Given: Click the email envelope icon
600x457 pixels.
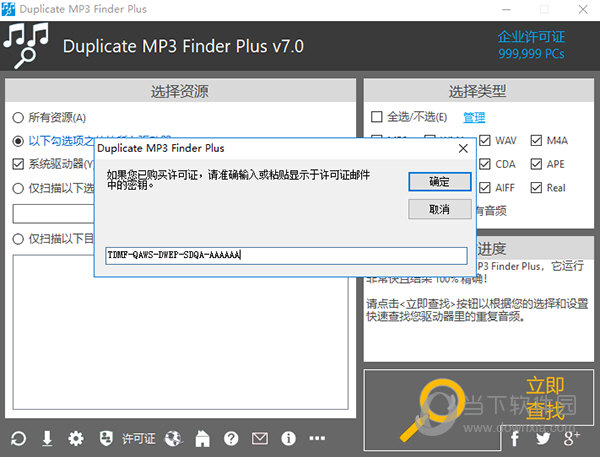Looking at the screenshot, I should [260, 439].
